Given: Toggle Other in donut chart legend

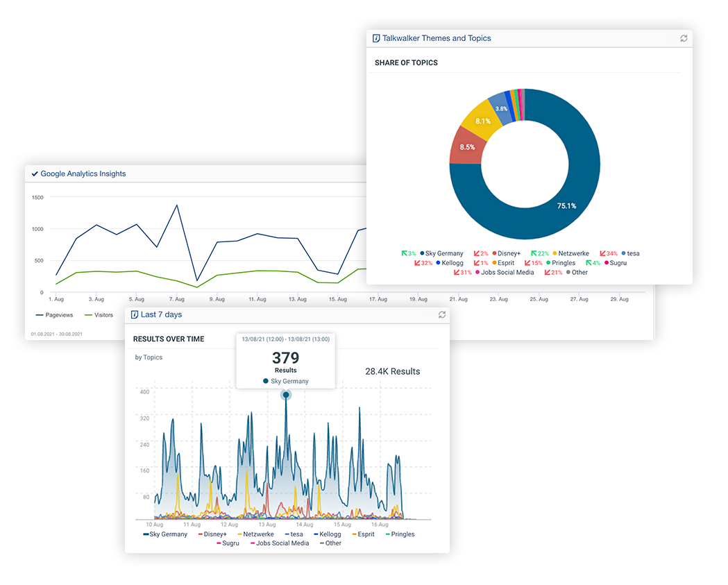Looking at the screenshot, I should click(577, 273).
